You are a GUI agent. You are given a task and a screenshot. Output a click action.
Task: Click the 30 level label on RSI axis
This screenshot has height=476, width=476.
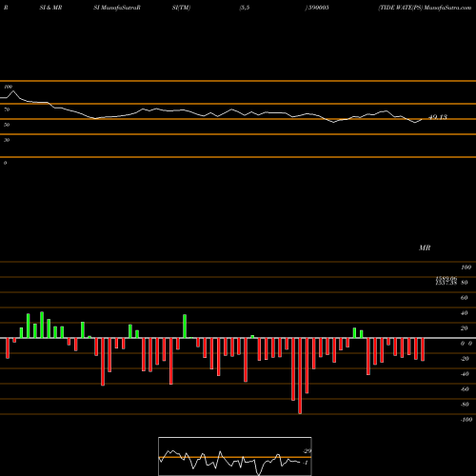pyautogui.click(x=7, y=140)
